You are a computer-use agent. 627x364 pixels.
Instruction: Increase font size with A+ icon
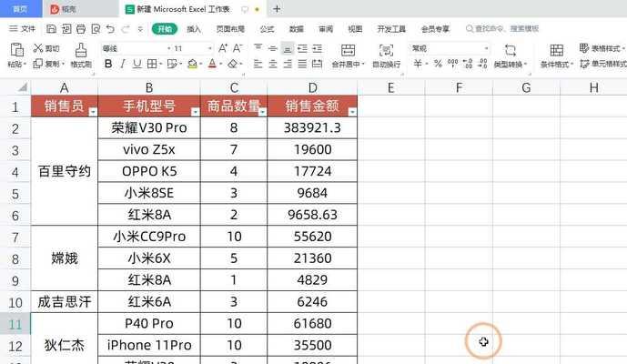pyautogui.click(x=223, y=48)
